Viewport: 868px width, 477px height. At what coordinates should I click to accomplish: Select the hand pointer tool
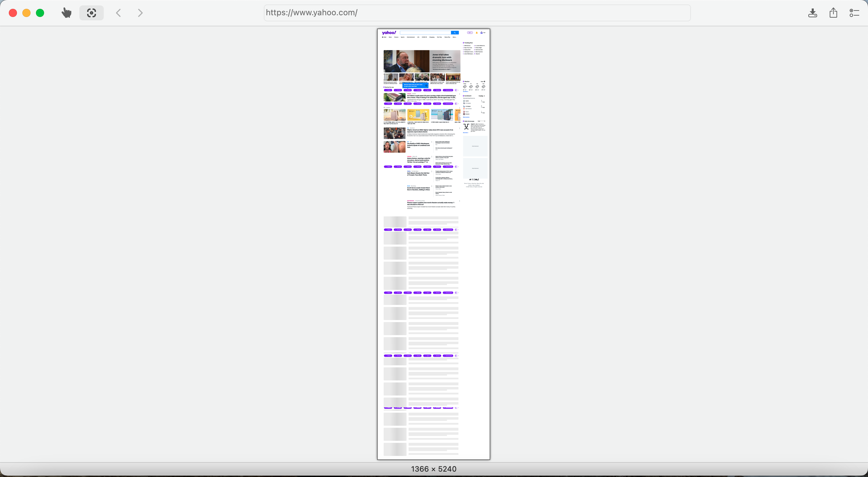(x=66, y=13)
